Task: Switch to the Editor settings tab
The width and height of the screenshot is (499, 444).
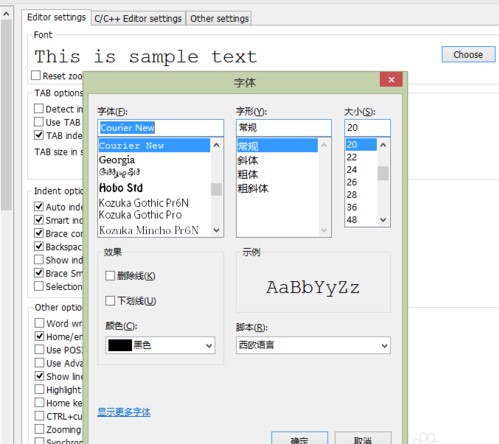Action: coord(56,17)
